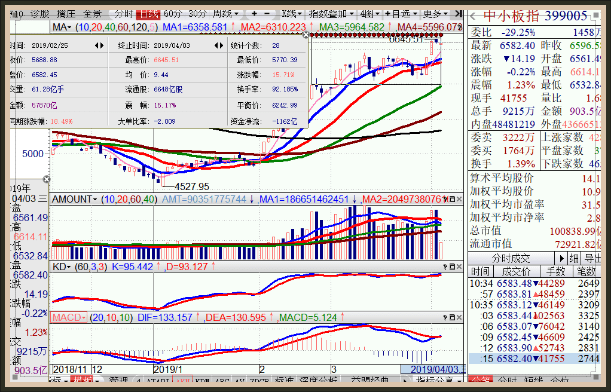Image resolution: width=611 pixels, height=392 pixels.
Task: Switch to the 60分 period tab
Action: coord(173,14)
